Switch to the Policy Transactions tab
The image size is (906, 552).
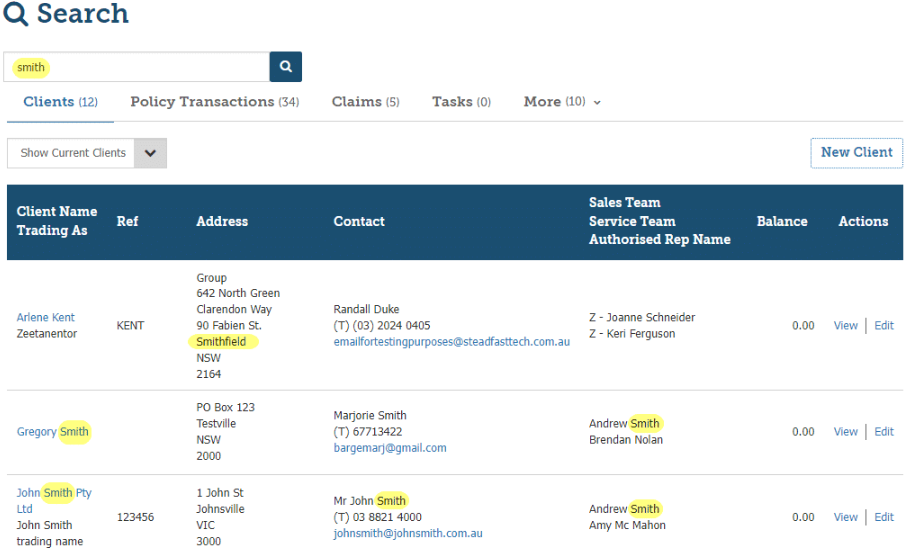[214, 102]
